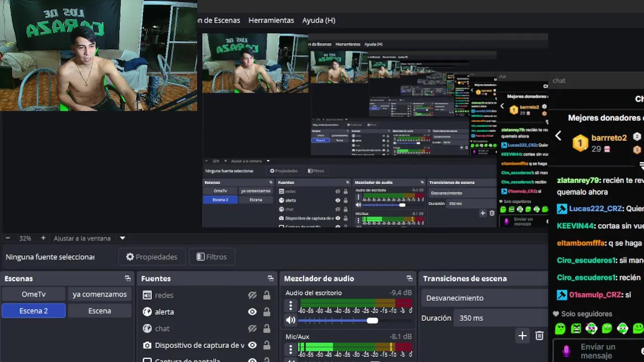Click the chat dock title
This screenshot has width=644, height=362.
tap(559, 80)
